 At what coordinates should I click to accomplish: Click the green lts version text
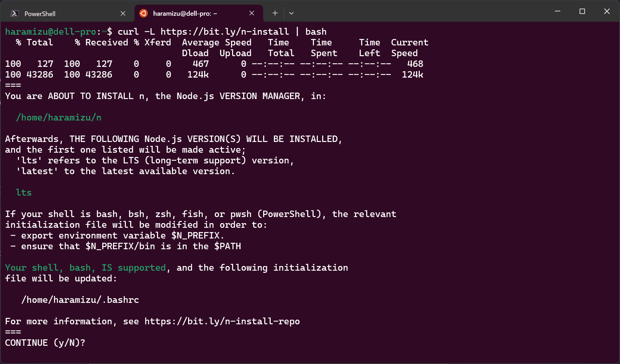[24, 193]
